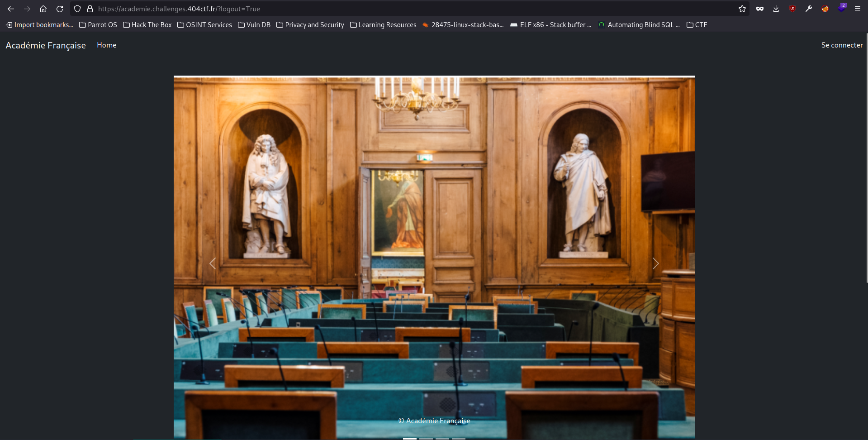868x440 pixels.
Task: Open the uBlock Origin extension panel
Action: click(x=792, y=9)
